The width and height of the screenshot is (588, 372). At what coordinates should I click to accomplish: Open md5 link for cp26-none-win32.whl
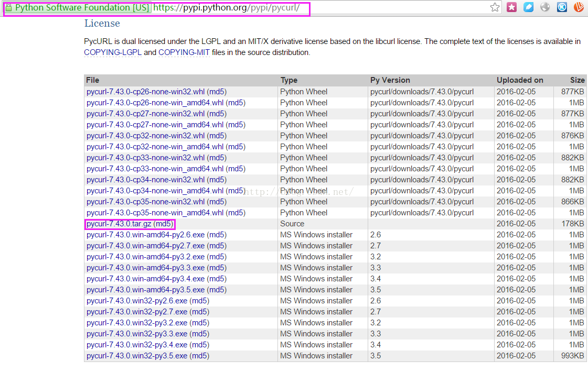coord(217,92)
